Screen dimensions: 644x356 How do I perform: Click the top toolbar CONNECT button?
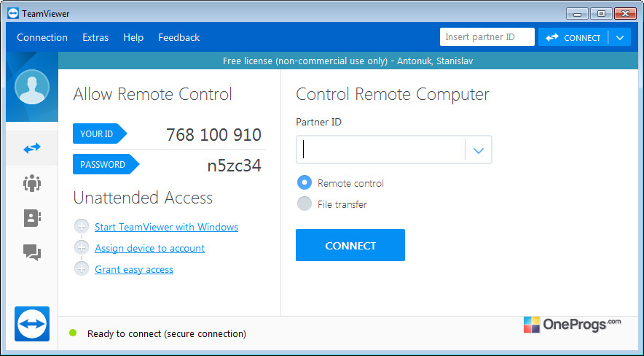pos(573,37)
